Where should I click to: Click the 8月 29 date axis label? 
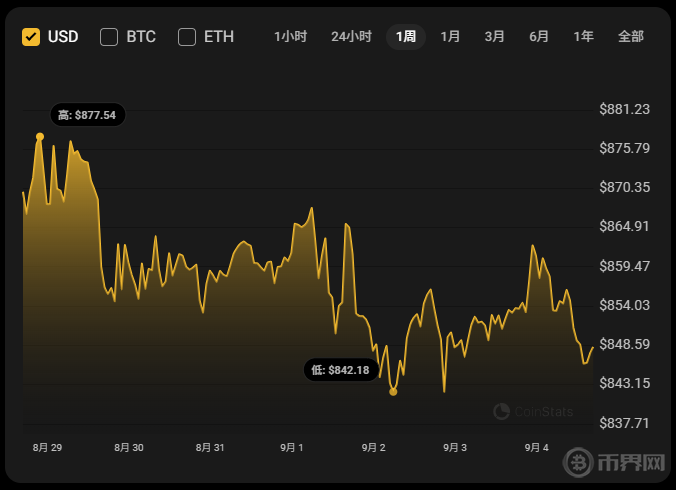tap(47, 448)
